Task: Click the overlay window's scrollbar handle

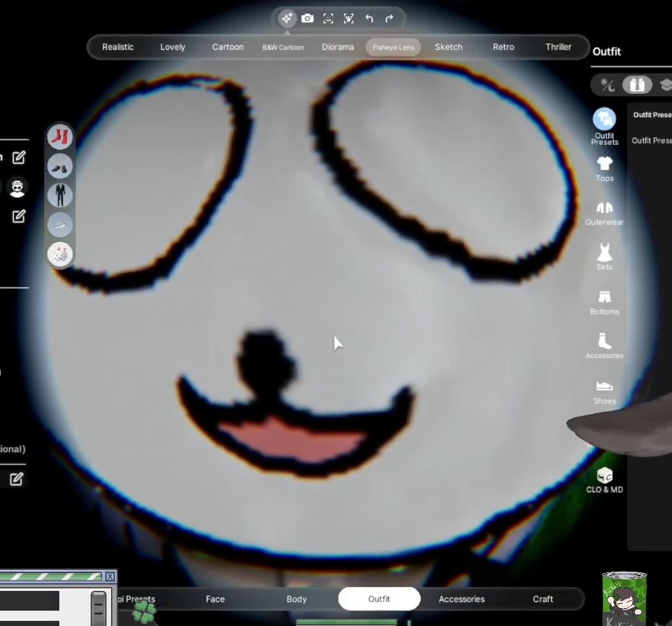Action: pyautogui.click(x=98, y=608)
